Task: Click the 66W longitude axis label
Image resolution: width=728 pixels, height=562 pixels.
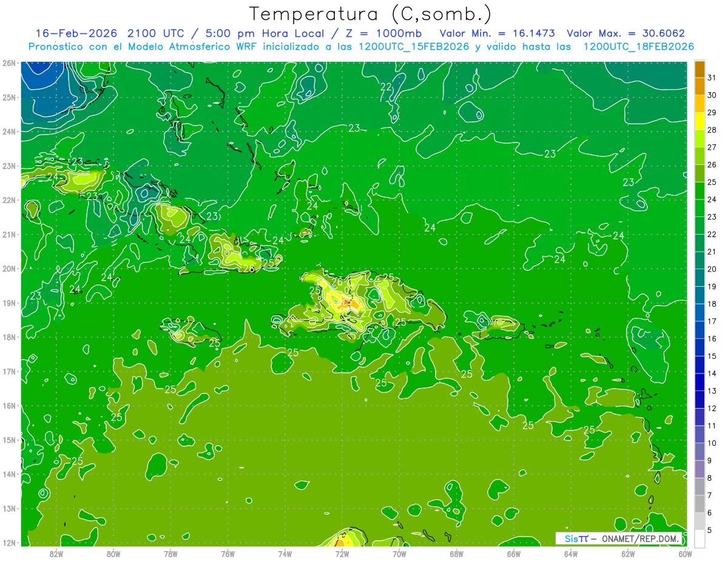Action: pos(513,554)
